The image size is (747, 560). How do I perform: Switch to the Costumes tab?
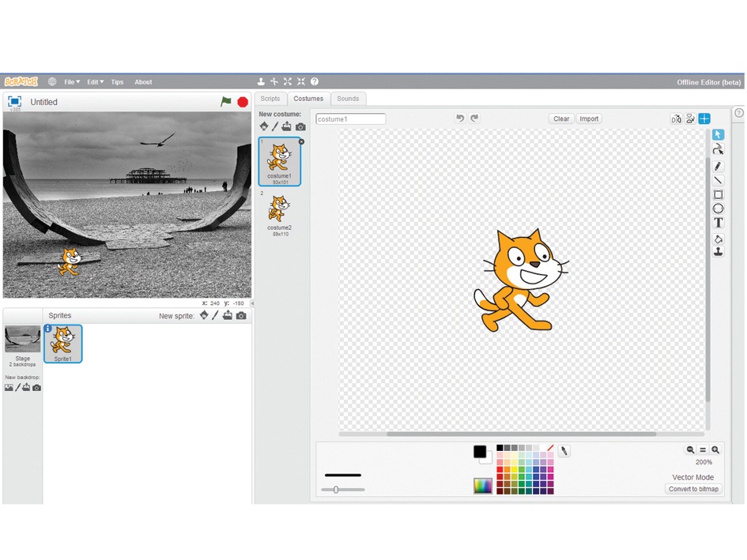(308, 99)
